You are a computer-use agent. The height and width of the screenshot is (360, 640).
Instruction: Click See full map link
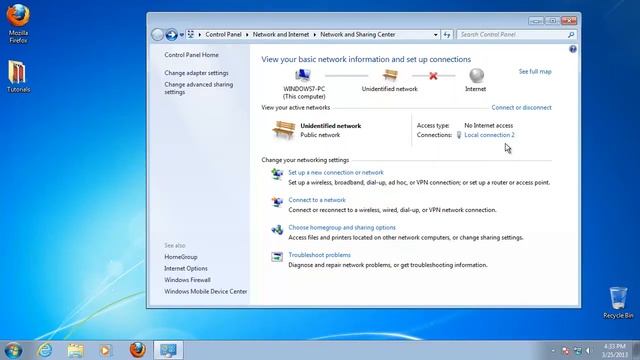[x=535, y=71]
